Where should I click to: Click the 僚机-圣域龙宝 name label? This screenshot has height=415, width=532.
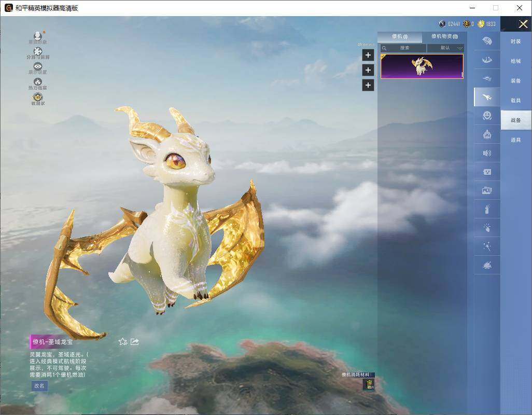pos(52,342)
